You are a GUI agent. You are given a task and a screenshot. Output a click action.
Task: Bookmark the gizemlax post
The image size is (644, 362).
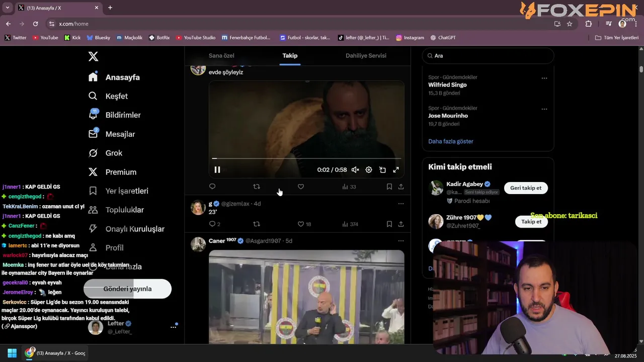click(389, 224)
